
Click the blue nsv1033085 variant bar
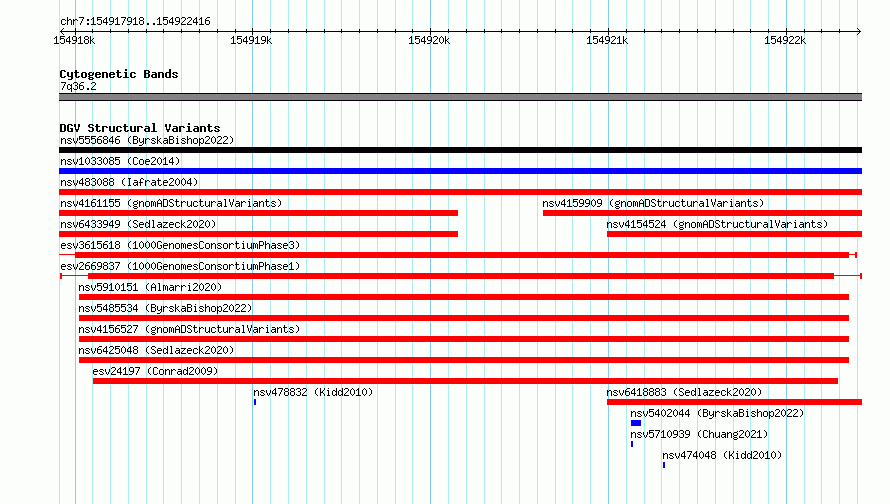pyautogui.click(x=460, y=171)
